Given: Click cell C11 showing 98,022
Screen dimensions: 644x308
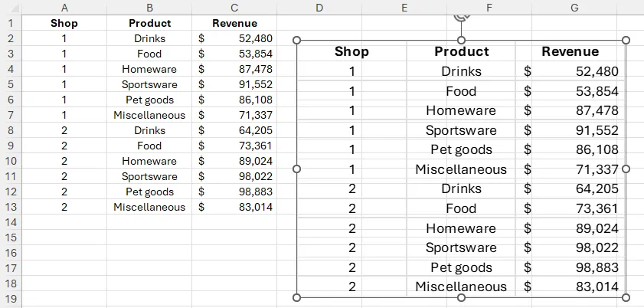Looking at the screenshot, I should coord(234,176).
